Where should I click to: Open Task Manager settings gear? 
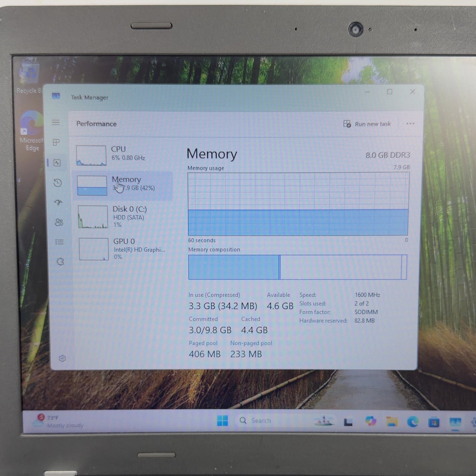(63, 358)
